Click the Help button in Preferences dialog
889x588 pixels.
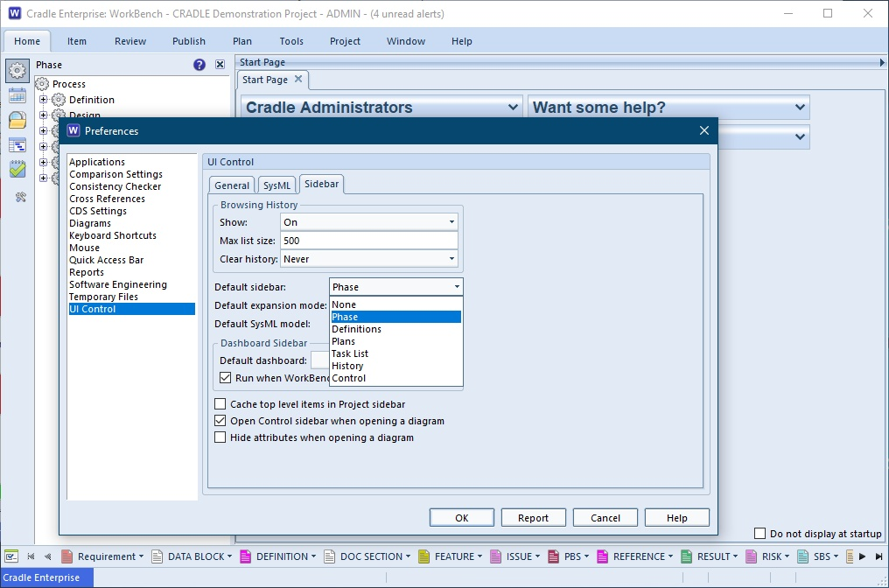point(677,518)
